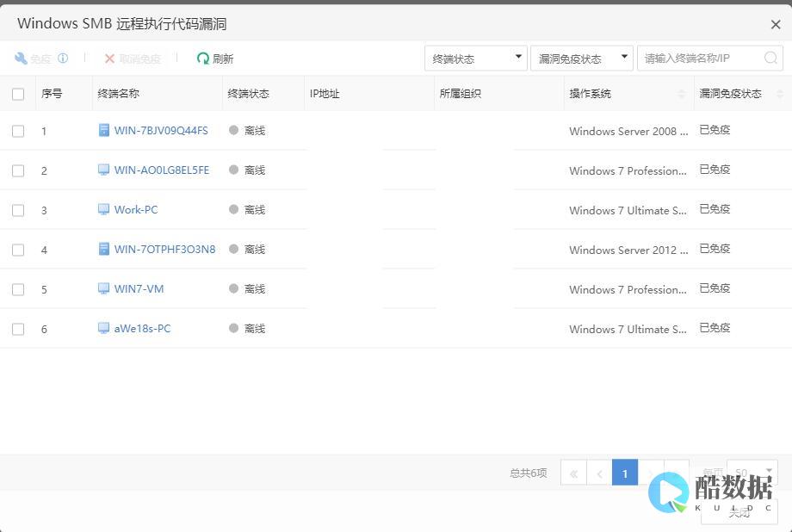
Task: Click the red X cancel-immunity icon
Action: point(109,59)
